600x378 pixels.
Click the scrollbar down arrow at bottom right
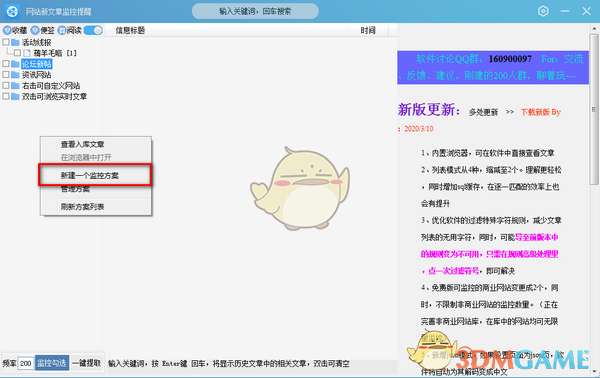pyautogui.click(x=594, y=371)
